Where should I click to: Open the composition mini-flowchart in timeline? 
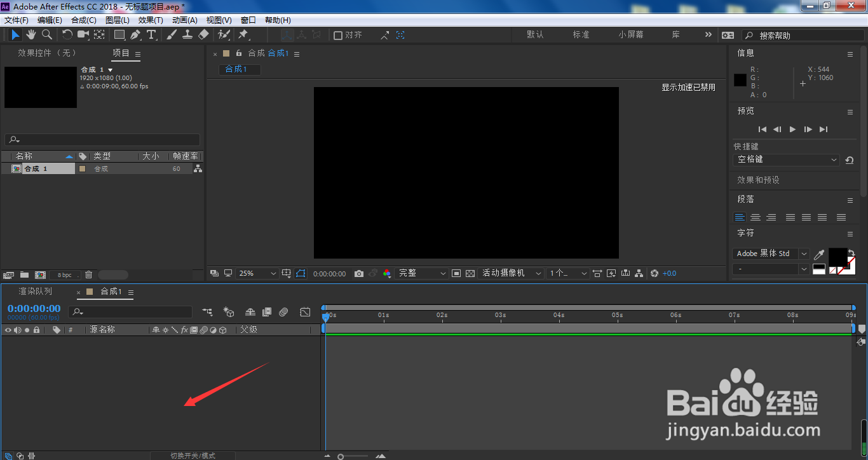pos(208,312)
